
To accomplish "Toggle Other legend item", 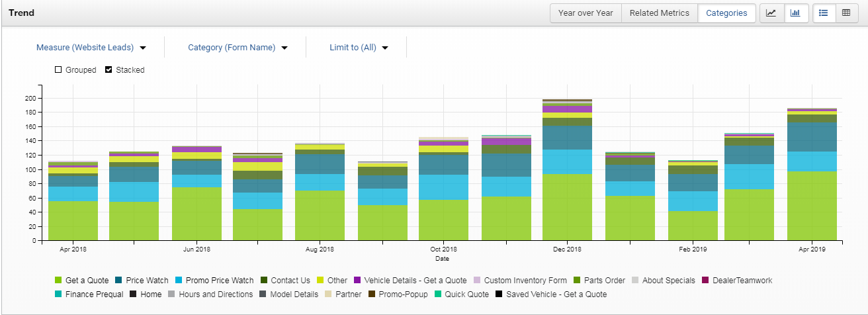I will (x=331, y=281).
